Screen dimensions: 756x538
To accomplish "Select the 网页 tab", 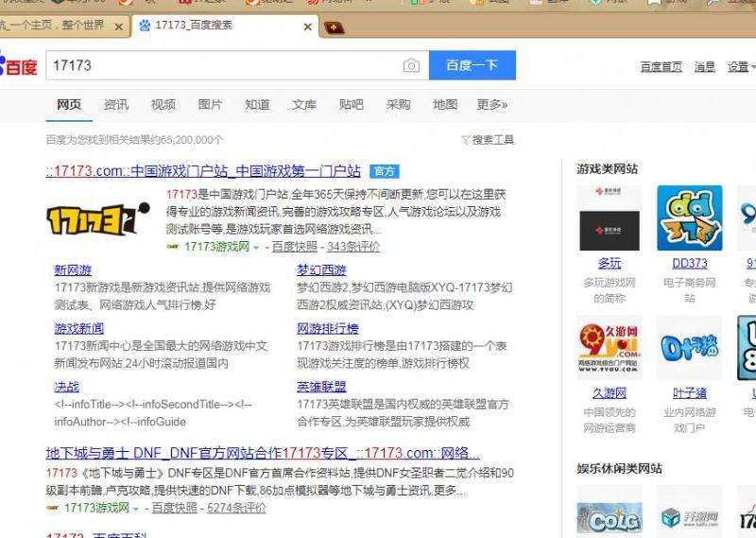I will coord(69,104).
